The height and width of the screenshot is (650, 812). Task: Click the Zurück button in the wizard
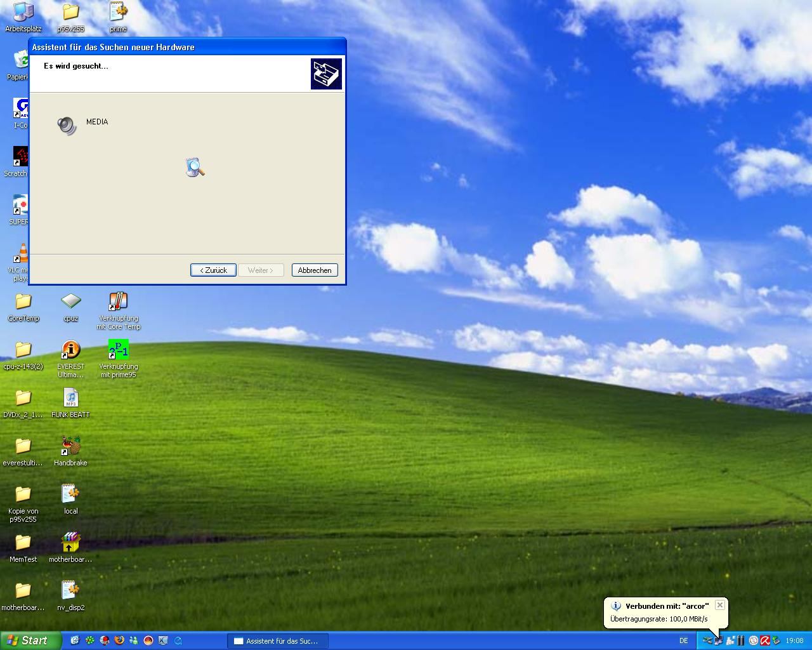[x=213, y=270]
